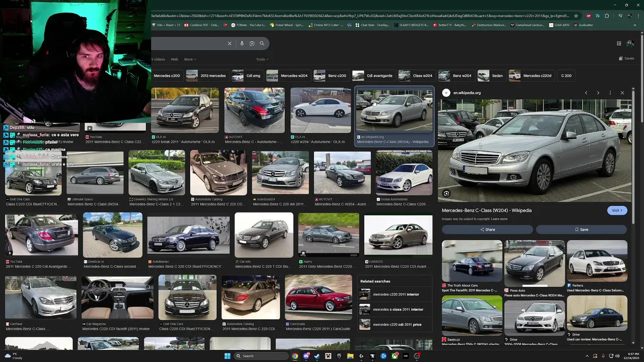Open the Y2Mate bookmark
This screenshot has width=644, height=362.
pyautogui.click(x=247, y=25)
